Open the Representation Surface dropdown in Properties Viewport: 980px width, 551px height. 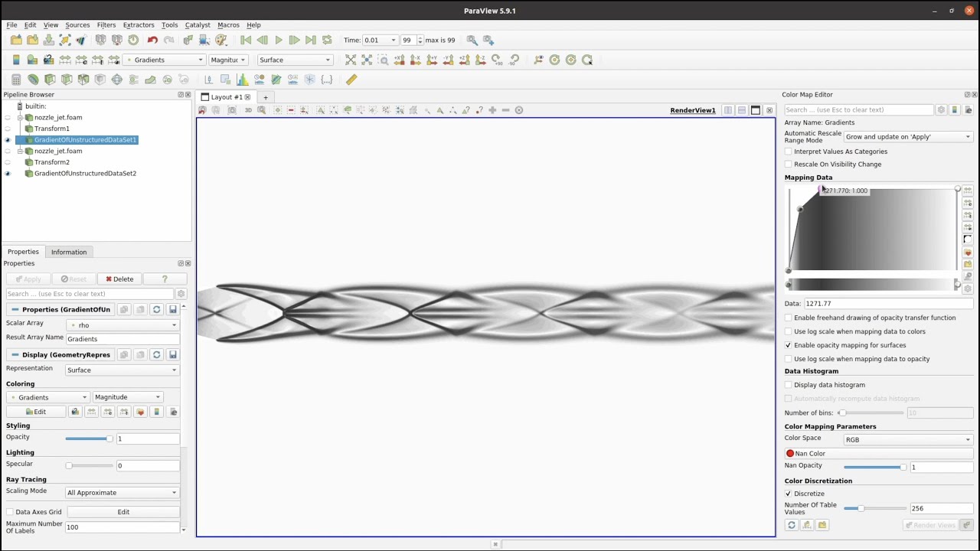[x=122, y=370]
